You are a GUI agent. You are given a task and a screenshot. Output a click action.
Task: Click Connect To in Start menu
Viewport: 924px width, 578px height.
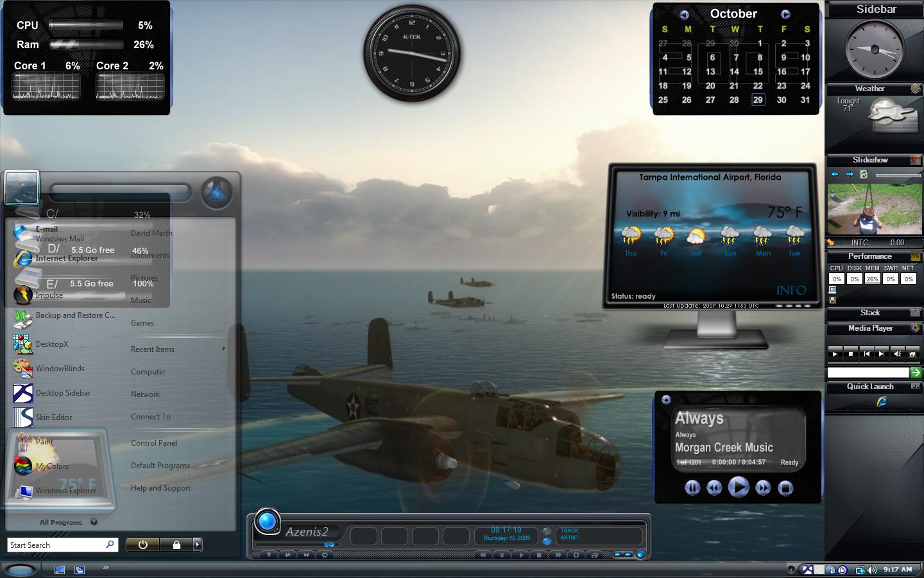point(151,417)
